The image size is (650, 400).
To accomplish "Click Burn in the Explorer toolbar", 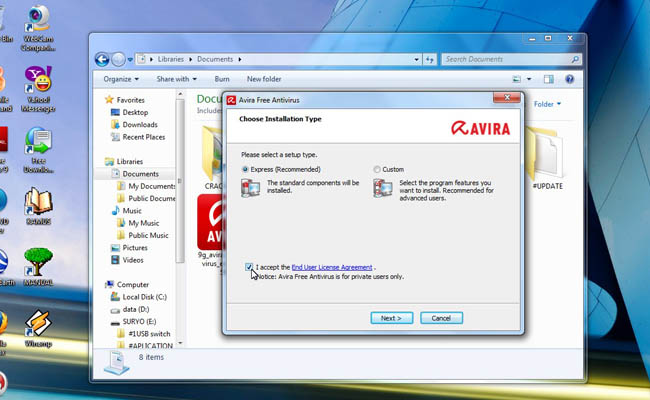I will pos(222,79).
